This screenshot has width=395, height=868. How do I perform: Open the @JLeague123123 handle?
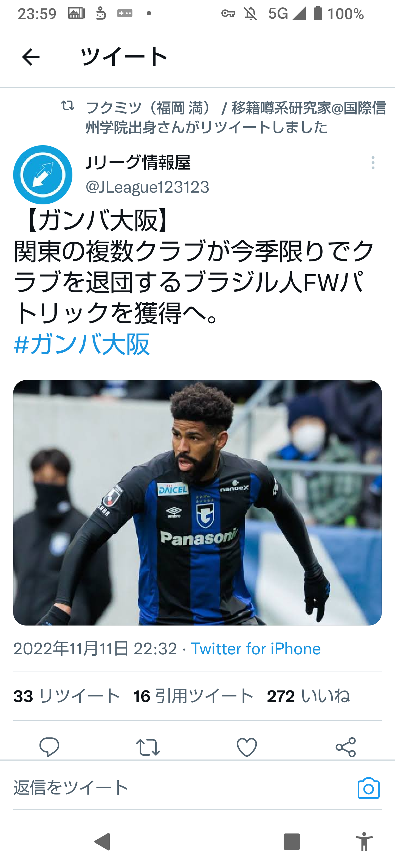147,187
